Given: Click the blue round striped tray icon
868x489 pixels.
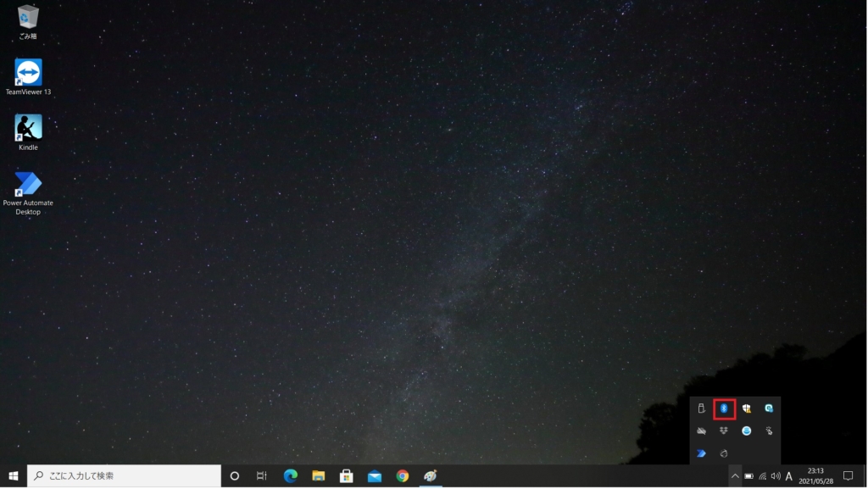Looking at the screenshot, I should coord(746,431).
